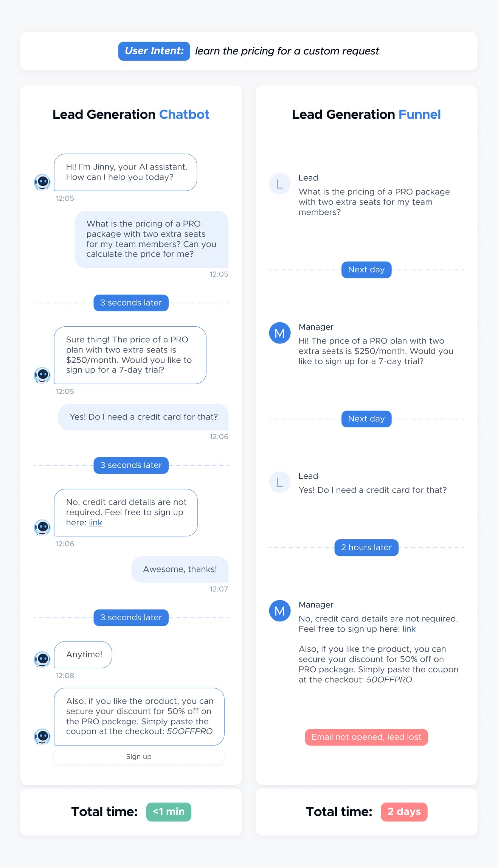This screenshot has width=498, height=868.
Task: Click the '2 hours later' divider badge
Action: coord(366,548)
